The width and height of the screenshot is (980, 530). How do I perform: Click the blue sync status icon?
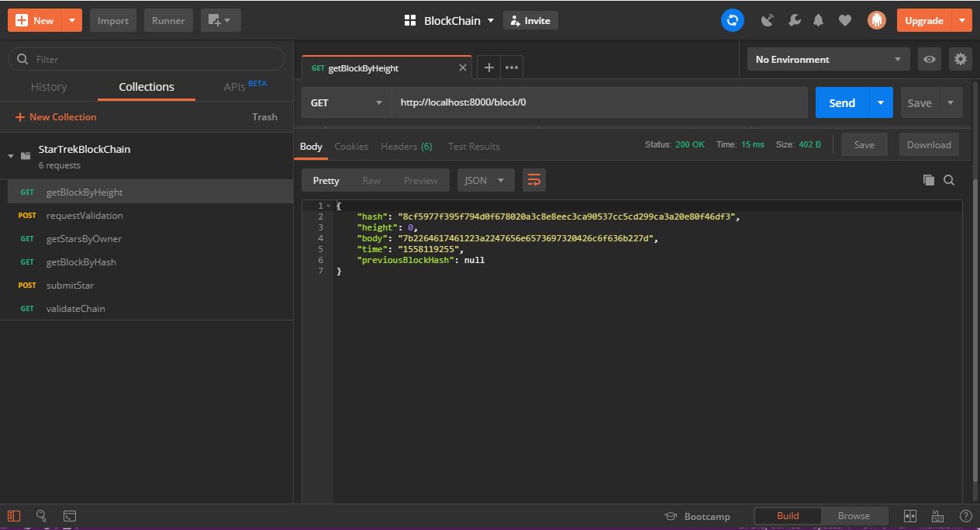click(733, 20)
